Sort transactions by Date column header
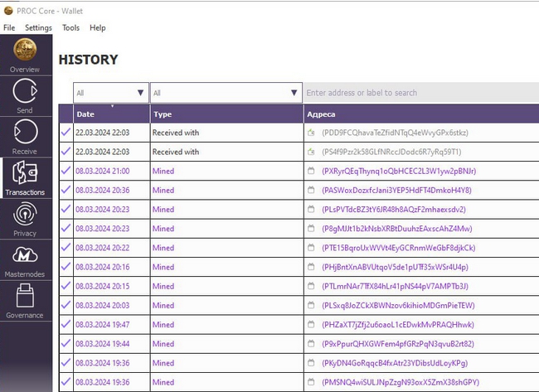This screenshot has height=392, width=539. (x=111, y=114)
